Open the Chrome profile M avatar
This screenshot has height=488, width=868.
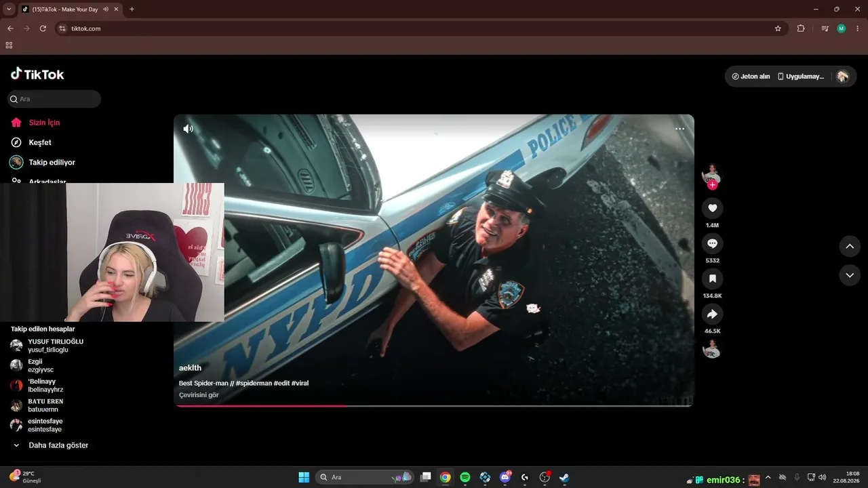pyautogui.click(x=842, y=28)
